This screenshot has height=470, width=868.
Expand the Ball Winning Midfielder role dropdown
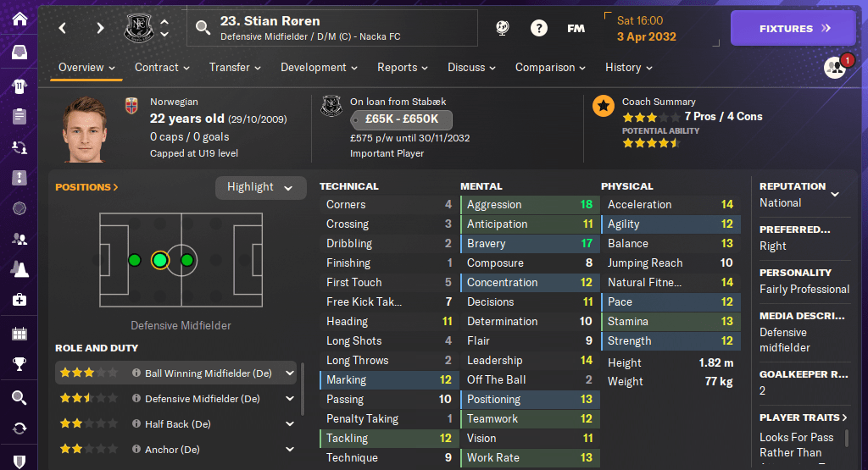[x=290, y=373]
